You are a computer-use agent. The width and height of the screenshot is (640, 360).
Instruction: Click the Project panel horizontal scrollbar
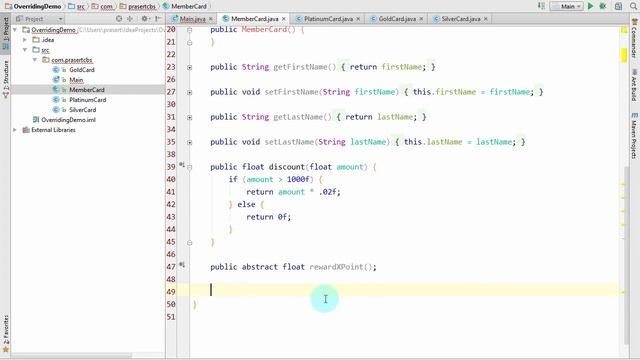pyautogui.click(x=72, y=356)
